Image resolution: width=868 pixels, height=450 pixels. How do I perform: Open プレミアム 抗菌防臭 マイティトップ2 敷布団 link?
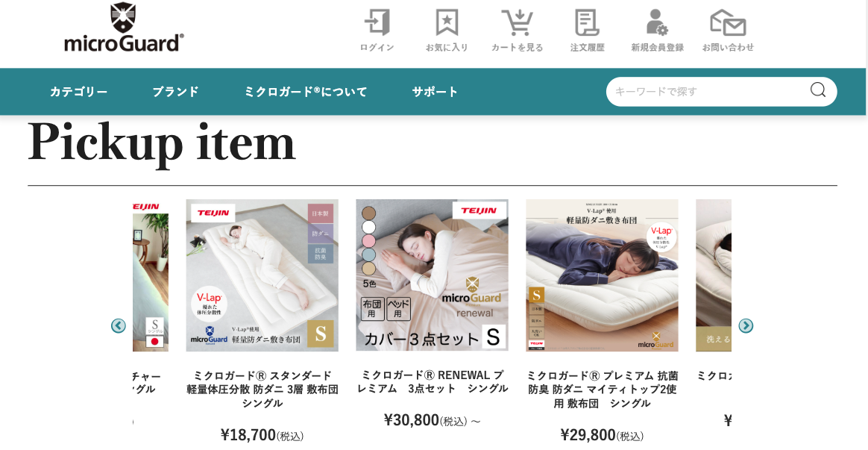(603, 389)
